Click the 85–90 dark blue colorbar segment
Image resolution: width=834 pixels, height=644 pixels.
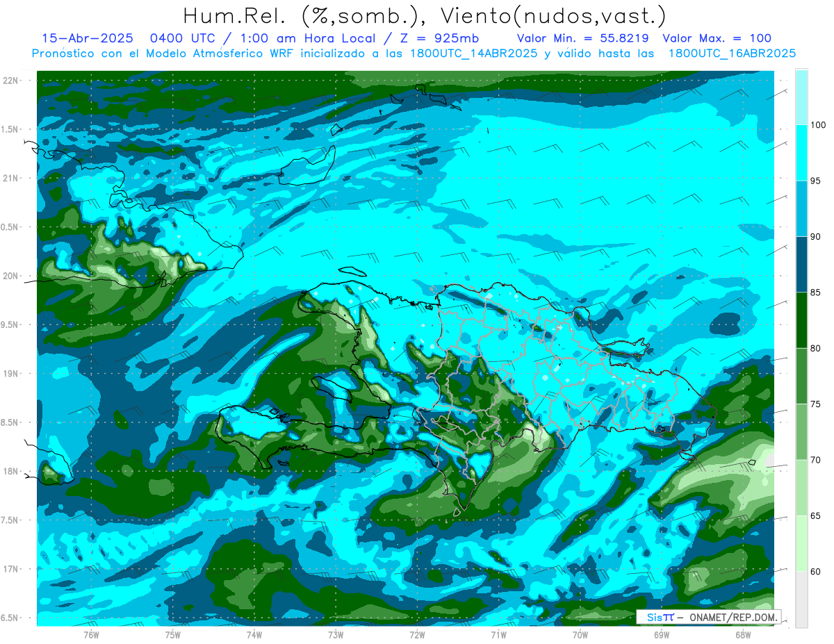[x=801, y=265]
